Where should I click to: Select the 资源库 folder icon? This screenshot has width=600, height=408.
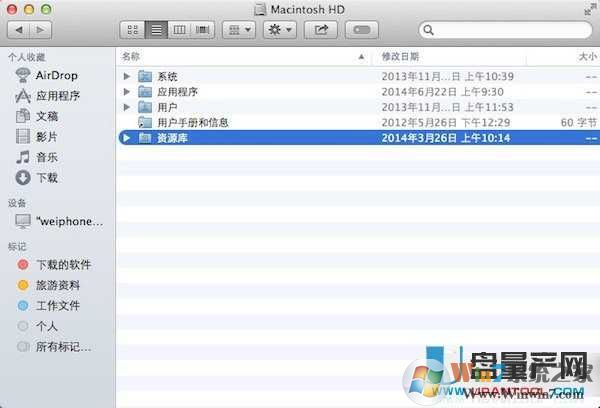pyautogui.click(x=145, y=138)
